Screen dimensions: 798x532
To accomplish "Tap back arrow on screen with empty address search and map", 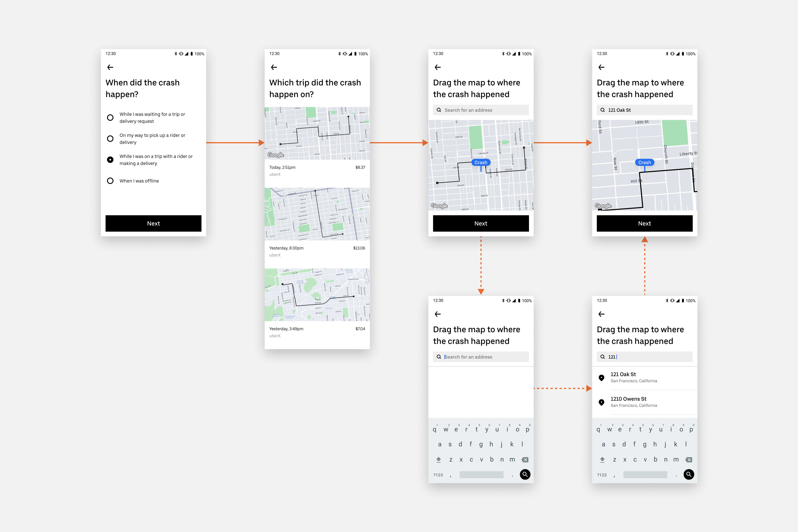I will click(438, 67).
